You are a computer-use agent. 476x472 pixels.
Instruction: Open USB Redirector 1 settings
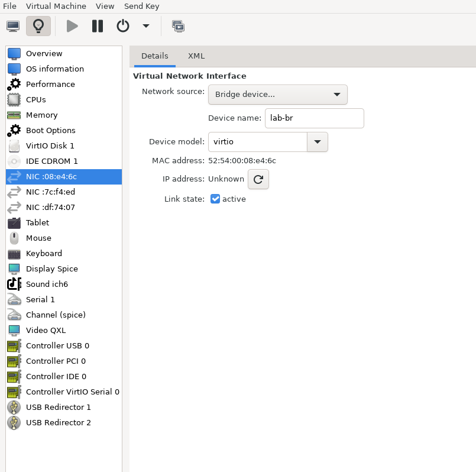tap(57, 407)
